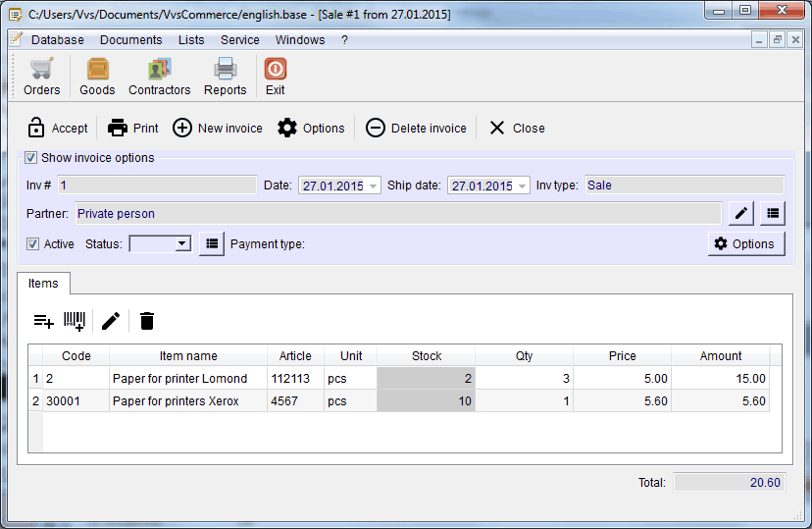Screen dimensions: 812x529
Task: Edit partner with the pencil icon
Action: click(741, 213)
